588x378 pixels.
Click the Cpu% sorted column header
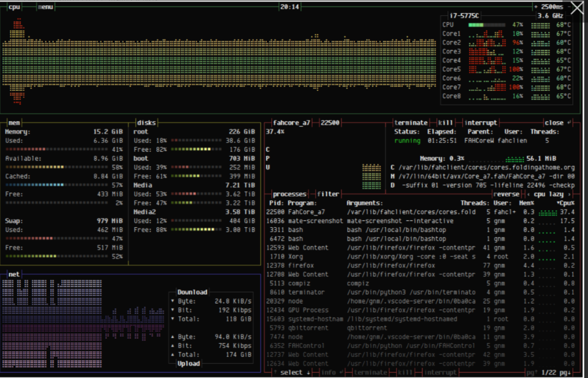566,203
